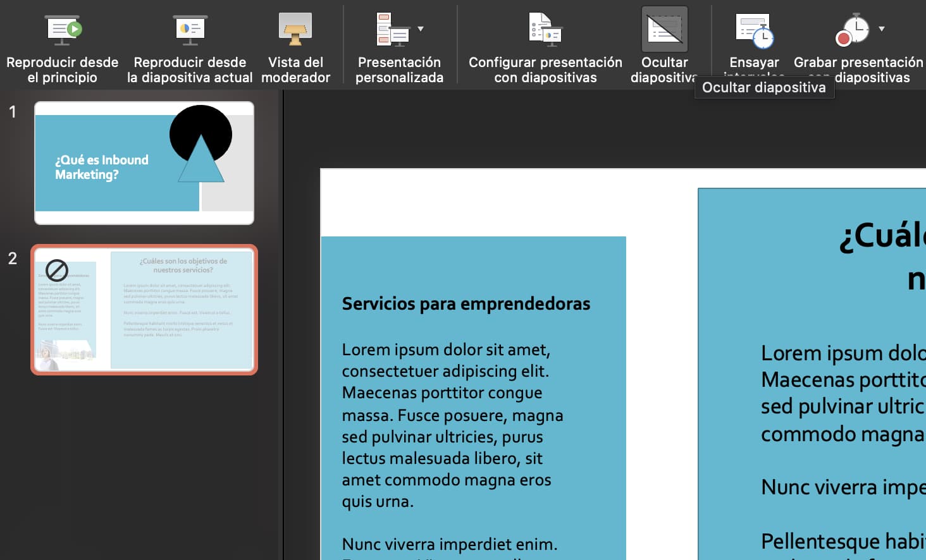Select slide 2 thumbnail in the panel
This screenshot has width=926, height=560.
(x=144, y=309)
